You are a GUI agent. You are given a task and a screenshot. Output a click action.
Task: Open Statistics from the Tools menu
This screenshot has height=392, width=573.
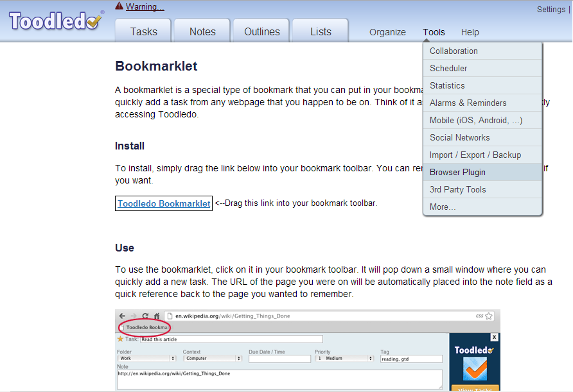pyautogui.click(x=482, y=85)
